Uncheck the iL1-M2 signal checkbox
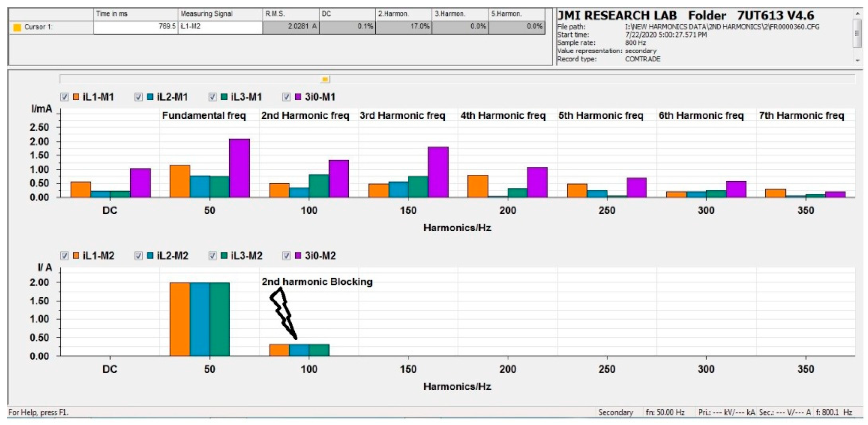The width and height of the screenshot is (868, 425). tap(65, 255)
